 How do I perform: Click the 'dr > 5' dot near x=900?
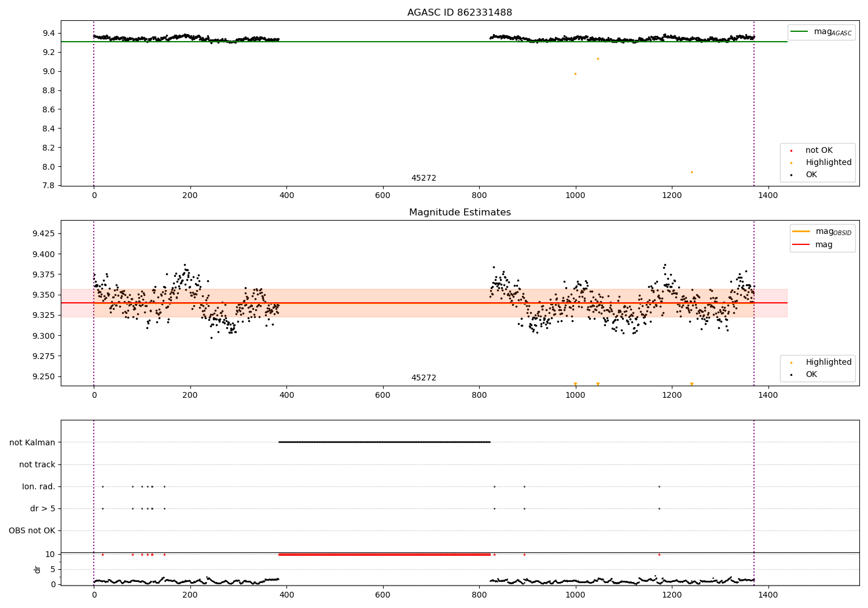tap(524, 508)
